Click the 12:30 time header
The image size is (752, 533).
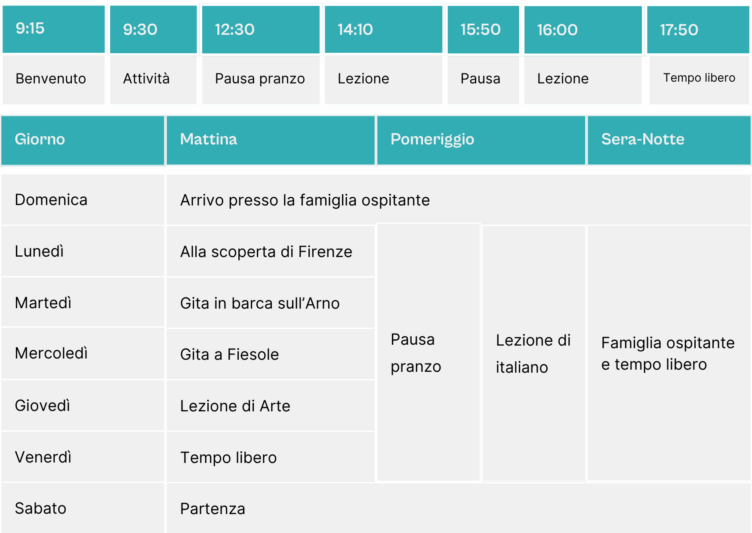[260, 30]
